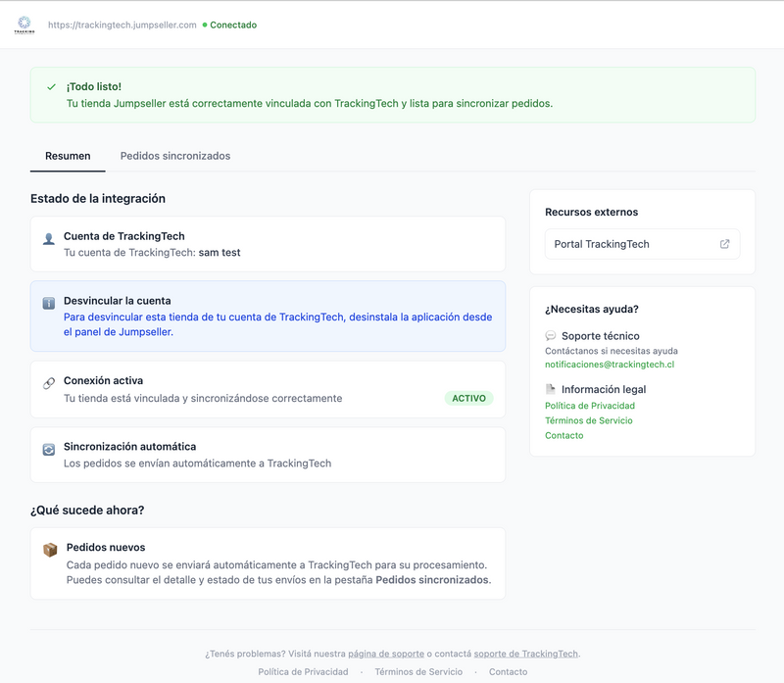
Task: Click the Soporte técnico label
Action: (x=600, y=336)
